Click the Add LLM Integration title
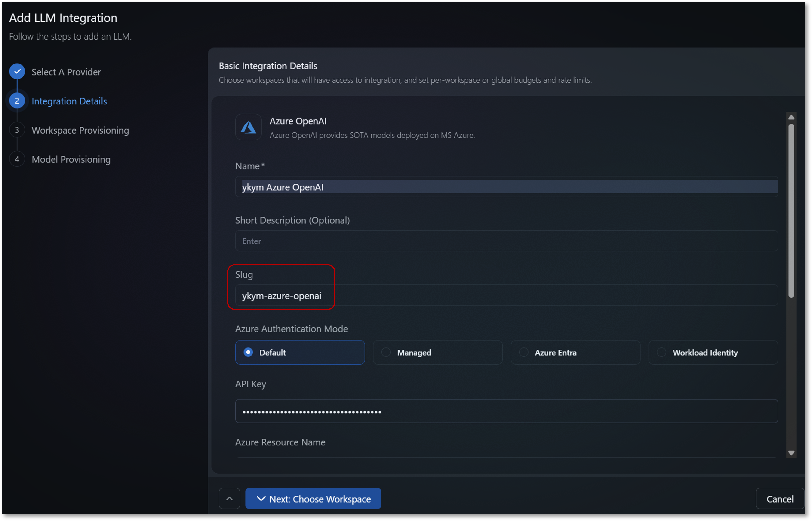Screen dimensions: 812x521 63,18
